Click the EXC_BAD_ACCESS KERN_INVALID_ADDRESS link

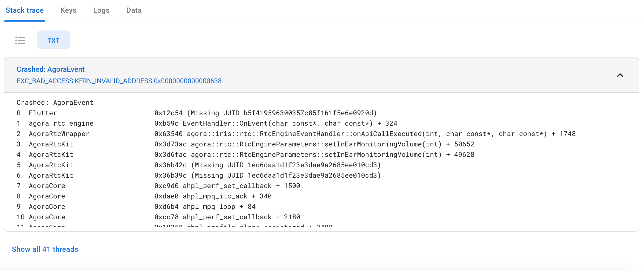(119, 81)
